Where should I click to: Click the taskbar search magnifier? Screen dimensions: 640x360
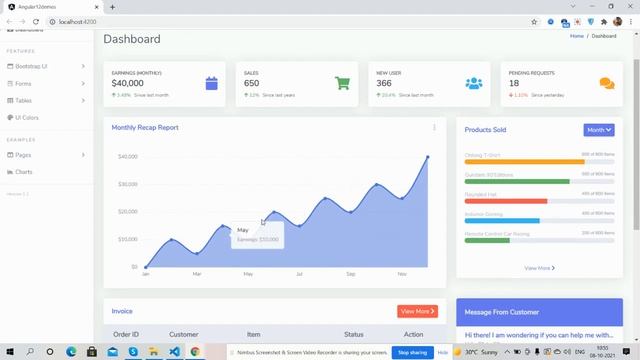tap(30, 351)
